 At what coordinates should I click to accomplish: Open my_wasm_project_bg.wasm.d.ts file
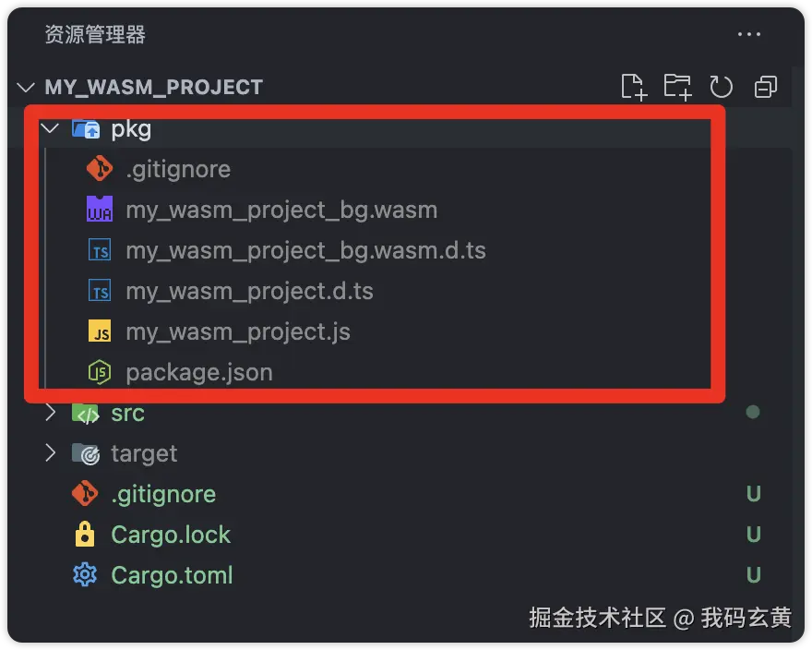tap(305, 250)
